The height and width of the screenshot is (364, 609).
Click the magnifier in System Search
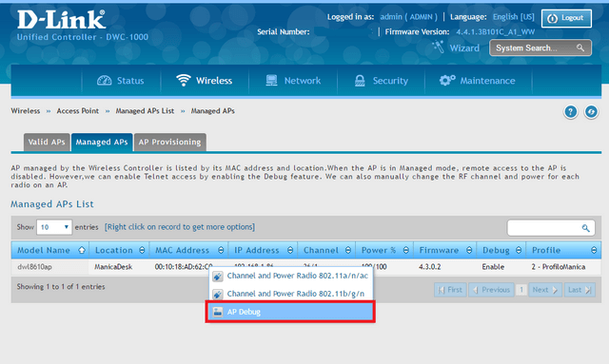pos(580,48)
